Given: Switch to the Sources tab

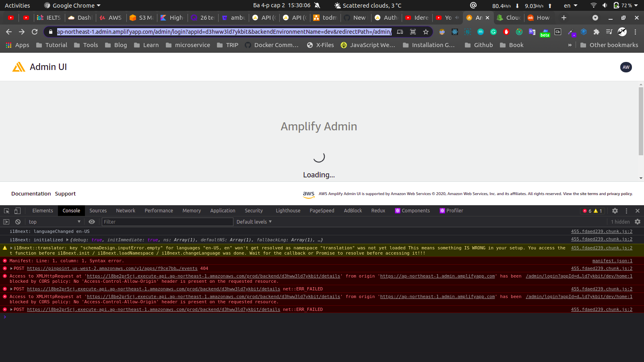Looking at the screenshot, I should (98, 211).
